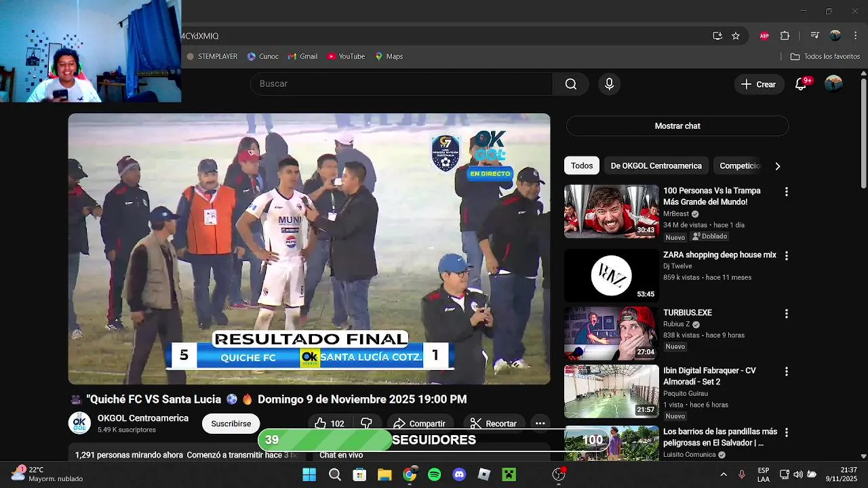Show hidden system tray icons
Image resolution: width=868 pixels, height=488 pixels.
coord(724,474)
